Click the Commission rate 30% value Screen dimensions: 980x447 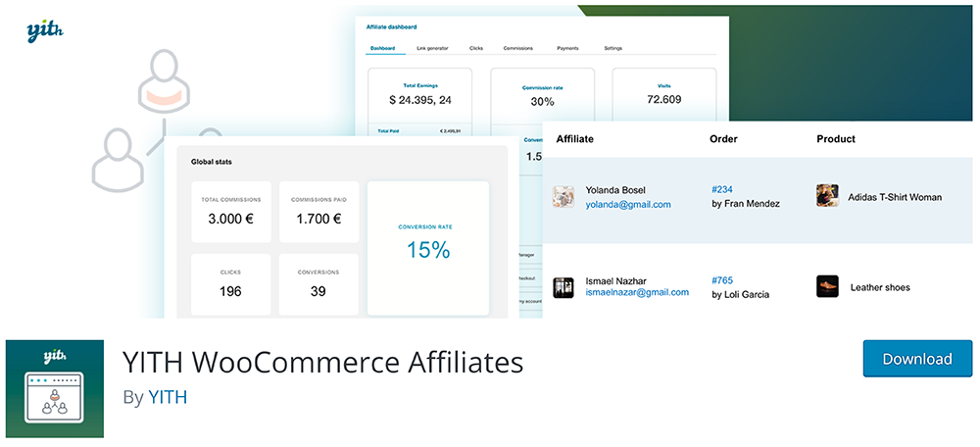click(x=543, y=101)
